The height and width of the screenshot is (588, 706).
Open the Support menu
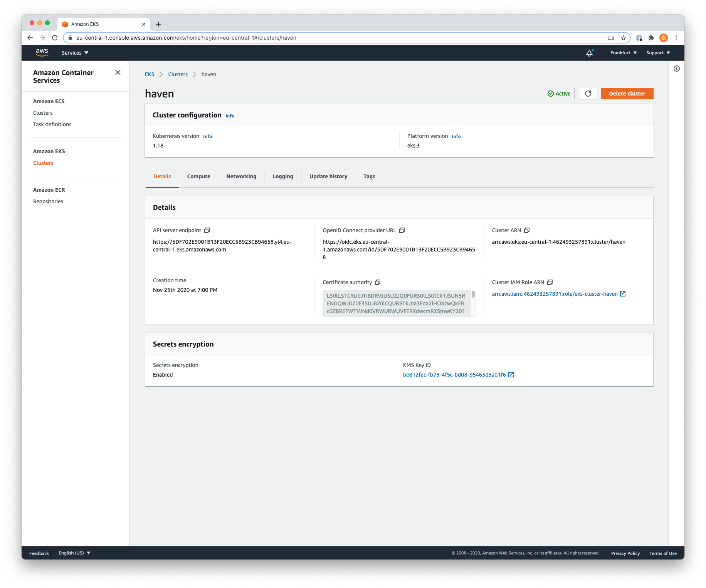pos(657,53)
